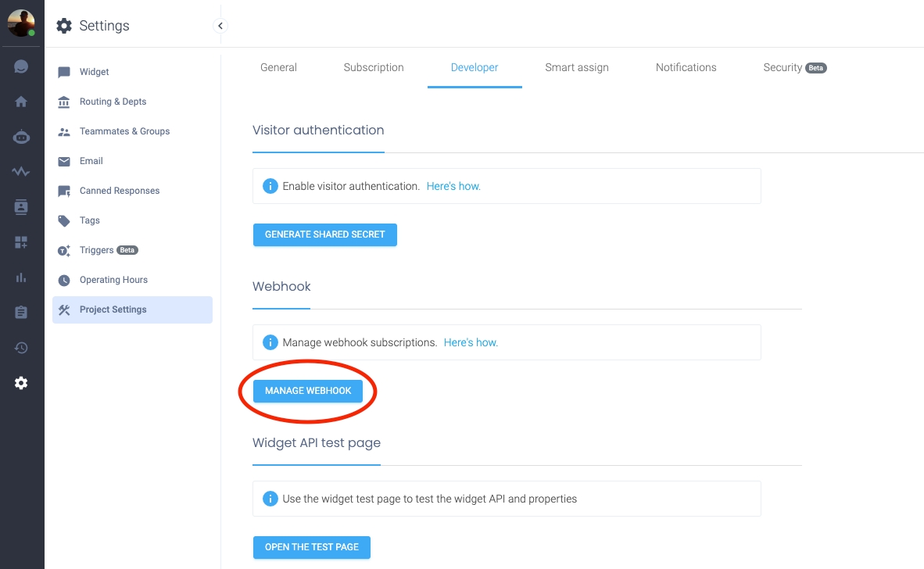Open the clipboard reports icon

click(21, 312)
